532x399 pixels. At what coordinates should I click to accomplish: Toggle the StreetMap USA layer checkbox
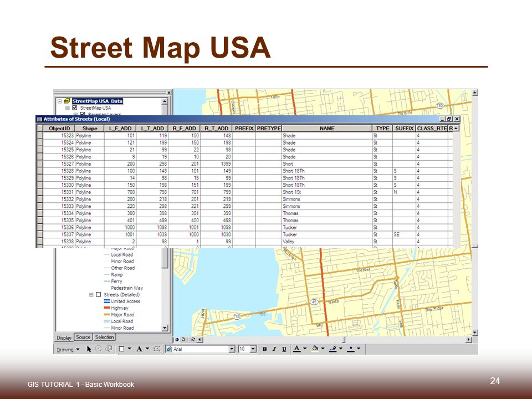coord(75,108)
